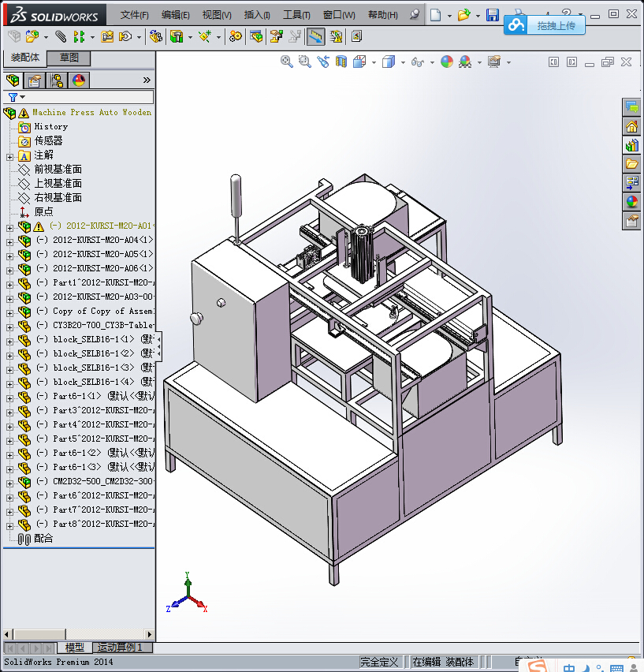The image size is (644, 672).
Task: Expand the CY3B20-700_CY3B-Table part node
Action: point(9,327)
